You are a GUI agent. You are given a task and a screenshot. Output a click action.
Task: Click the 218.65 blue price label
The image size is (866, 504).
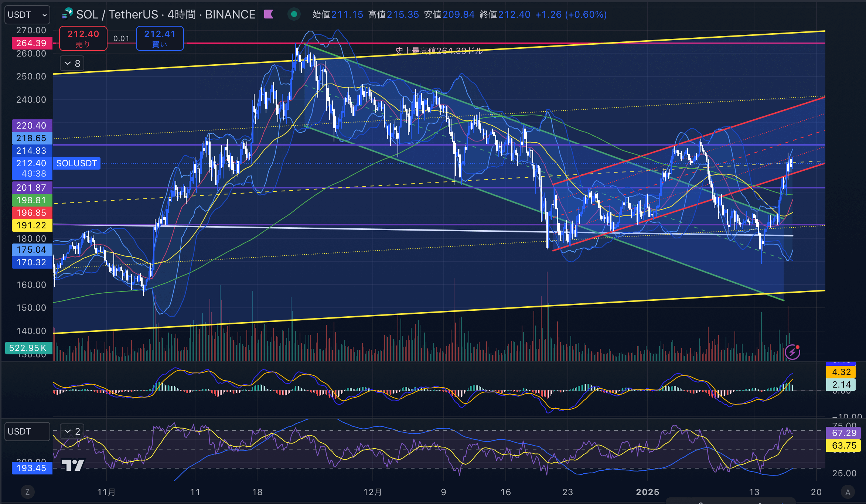[32, 138]
